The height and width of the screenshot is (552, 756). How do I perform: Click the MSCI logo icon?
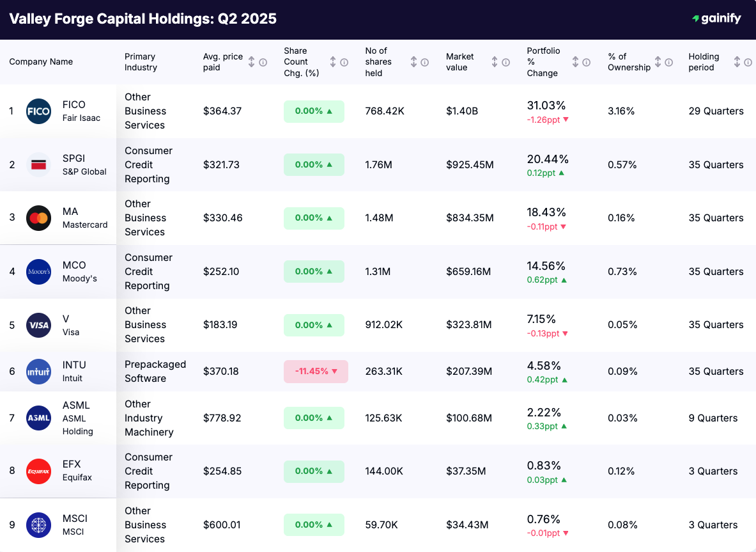[x=38, y=525]
